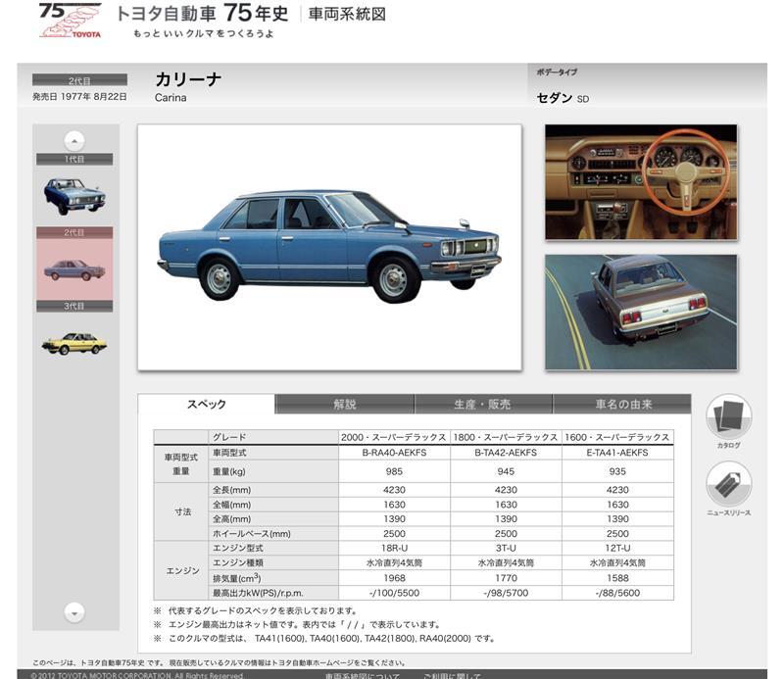The height and width of the screenshot is (679, 784).
Task: Click the 車両系統図 header text
Action: click(347, 14)
